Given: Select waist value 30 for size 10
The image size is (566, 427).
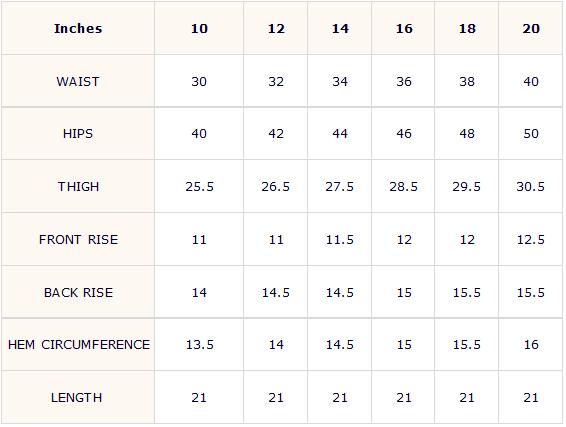Looking at the screenshot, I should (199, 81).
